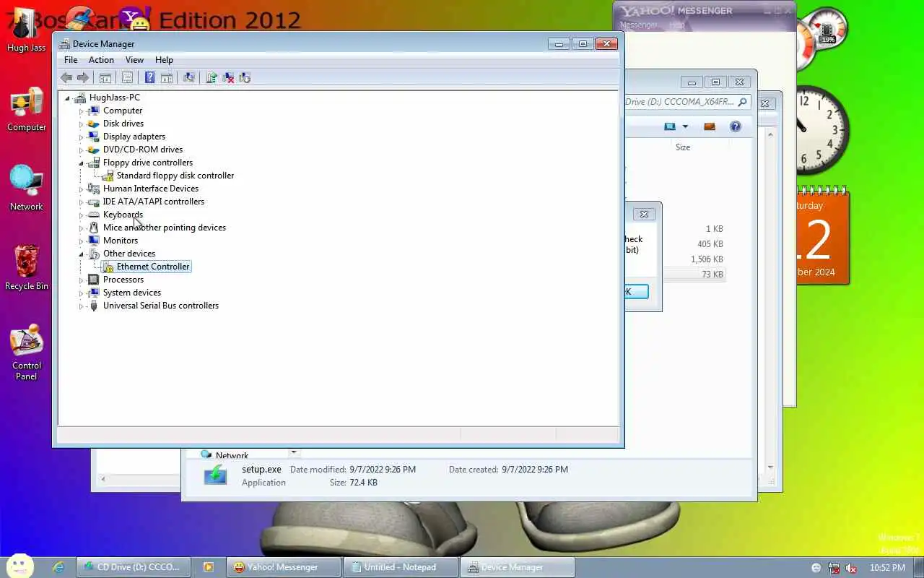The height and width of the screenshot is (578, 924).
Task: Switch to Untitled - Notepad taskbar button
Action: point(400,567)
